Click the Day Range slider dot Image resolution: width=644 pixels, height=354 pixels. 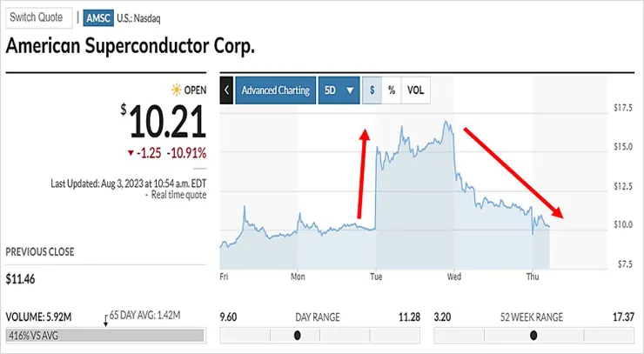tap(298, 335)
